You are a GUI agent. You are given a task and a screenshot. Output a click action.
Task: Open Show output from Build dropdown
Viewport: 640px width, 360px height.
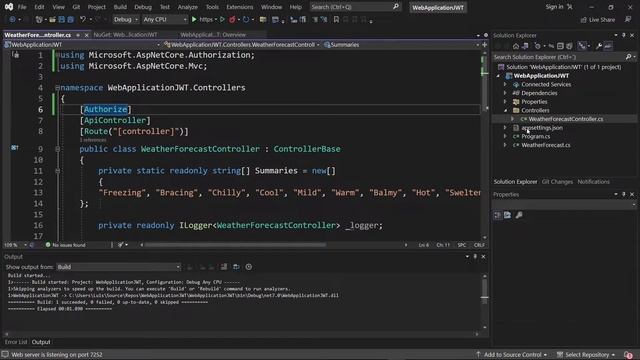(x=118, y=267)
